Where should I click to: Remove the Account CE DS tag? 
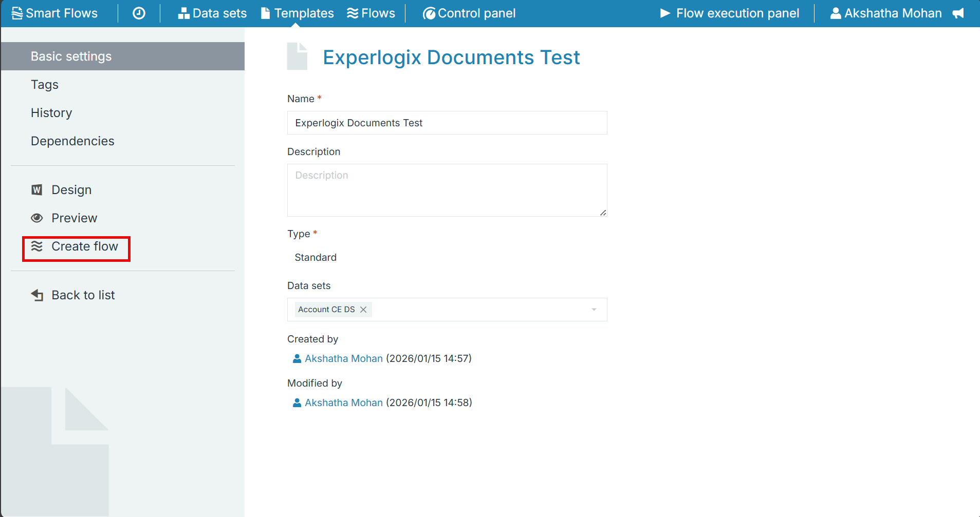tap(363, 310)
